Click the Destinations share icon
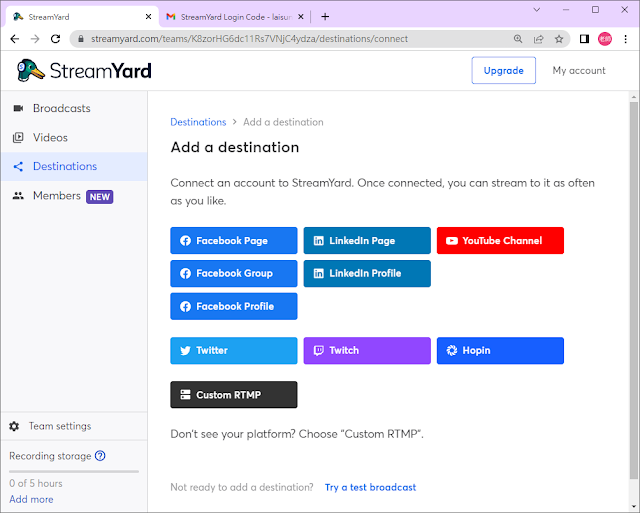Screen dimensions: 640x513 click(x=18, y=167)
